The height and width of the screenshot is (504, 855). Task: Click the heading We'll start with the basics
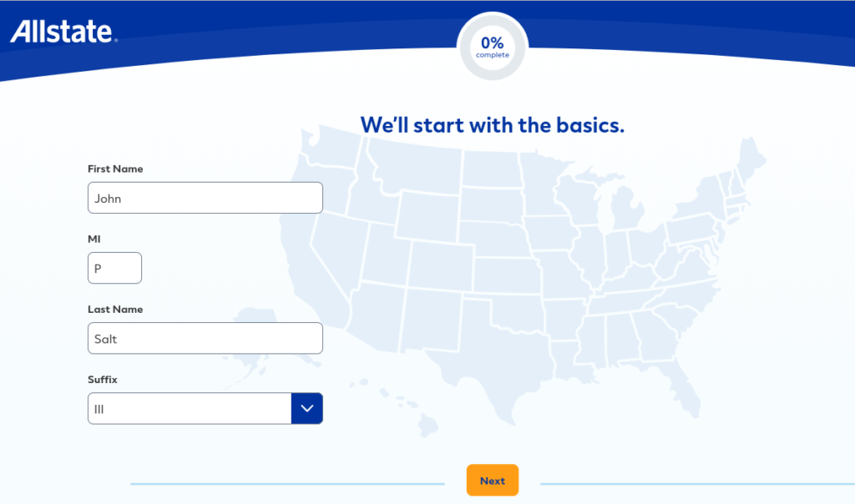492,124
